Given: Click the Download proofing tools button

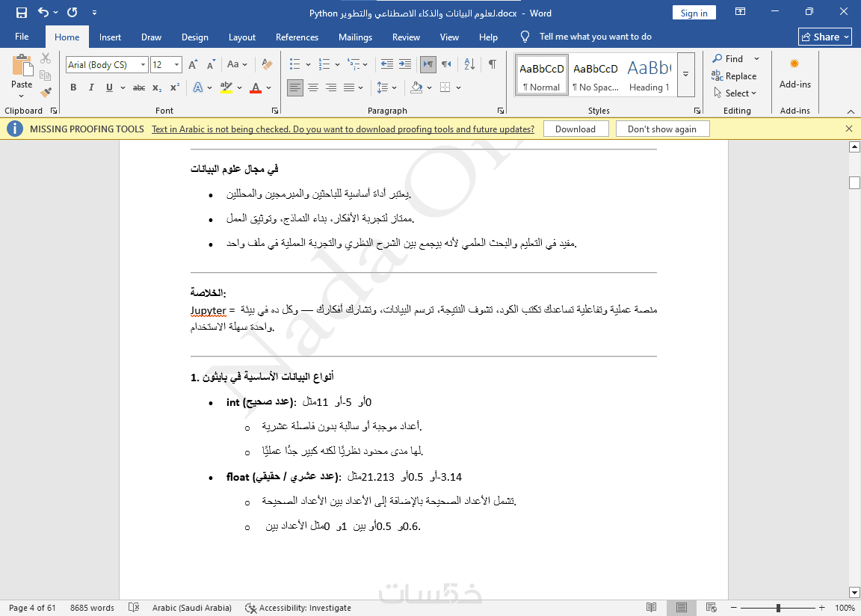Looking at the screenshot, I should 575,129.
